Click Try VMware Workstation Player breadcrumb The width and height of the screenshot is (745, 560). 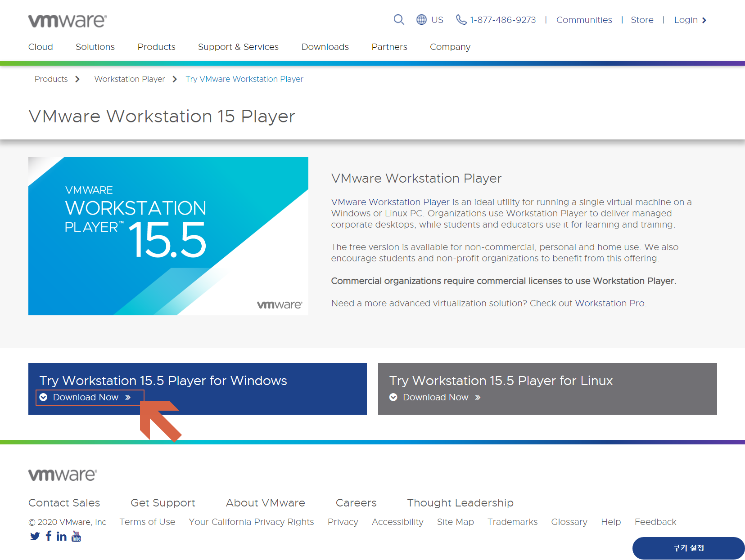[244, 79]
